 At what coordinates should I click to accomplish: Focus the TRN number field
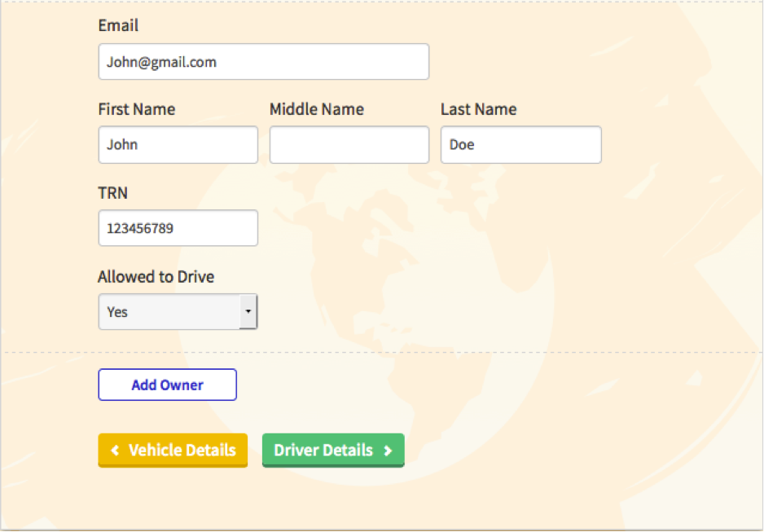coord(178,229)
